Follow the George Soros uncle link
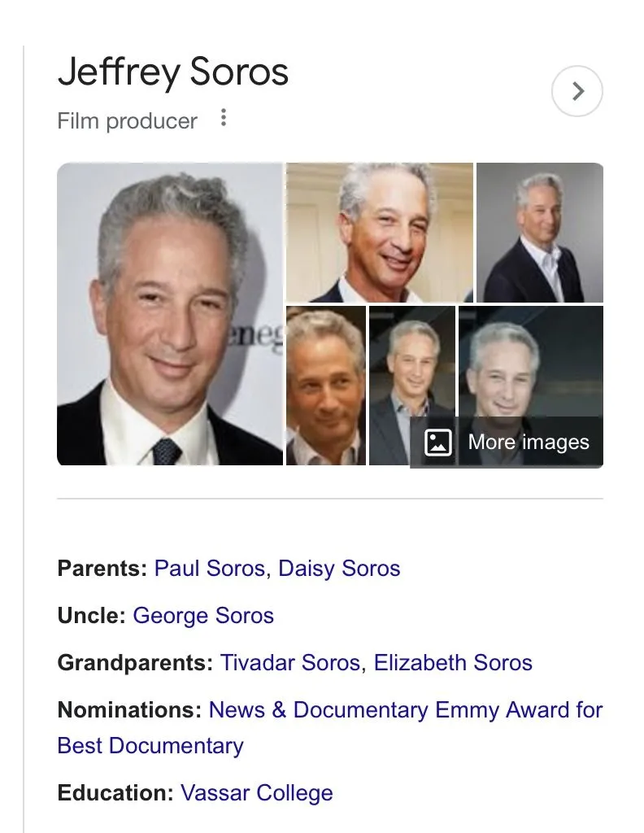 tap(203, 615)
